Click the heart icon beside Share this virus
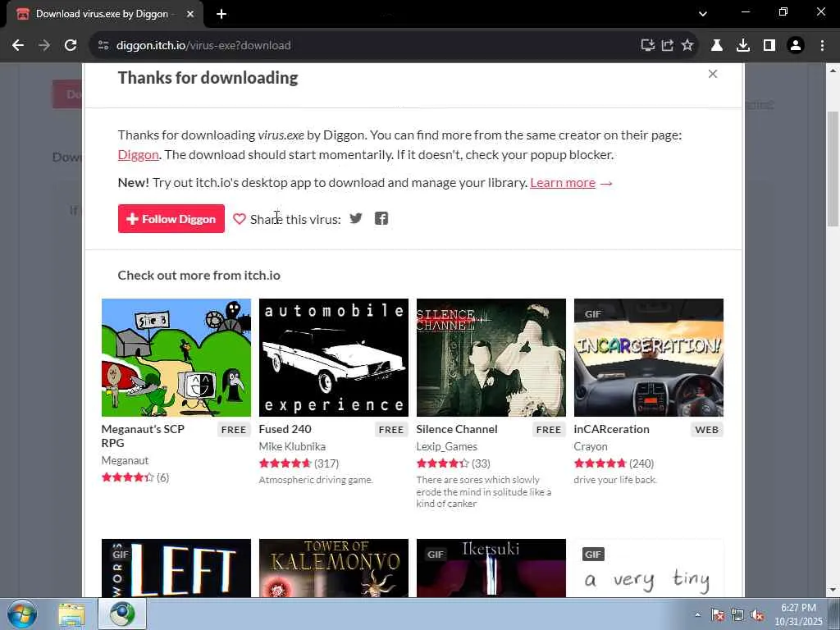840x630 pixels. pyautogui.click(x=240, y=218)
